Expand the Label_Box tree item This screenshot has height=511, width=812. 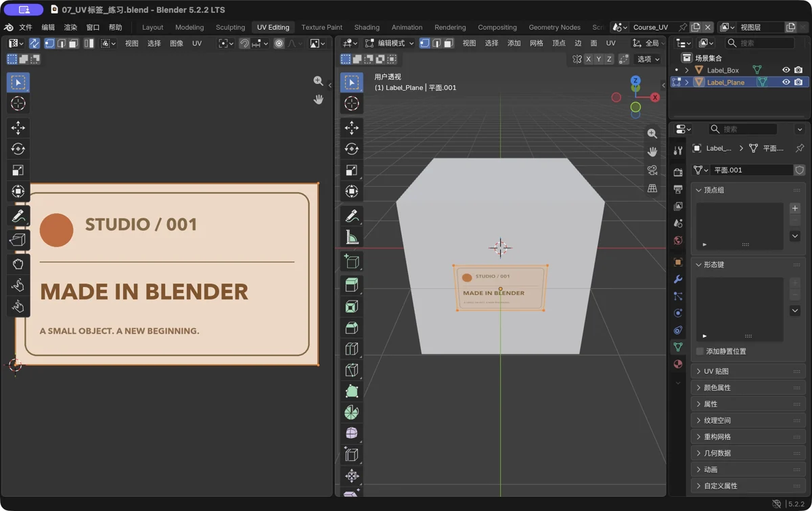[x=687, y=70]
